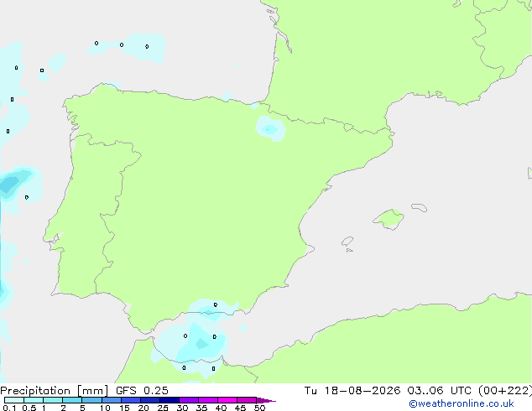The width and height of the screenshot is (532, 411).
Task: Pick the legend swatch between 2 and 5
Action: coord(72,400)
